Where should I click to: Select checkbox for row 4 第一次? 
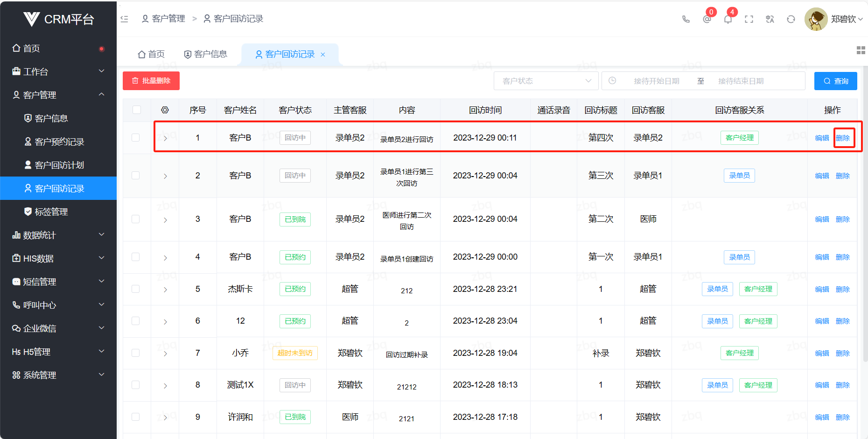point(136,257)
